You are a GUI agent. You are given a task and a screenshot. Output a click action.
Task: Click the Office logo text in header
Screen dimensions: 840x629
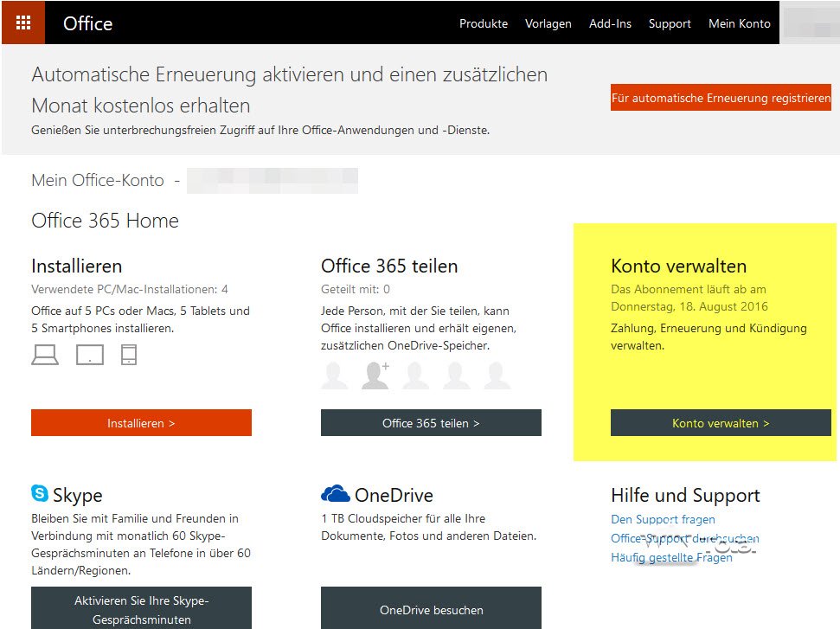pos(88,23)
